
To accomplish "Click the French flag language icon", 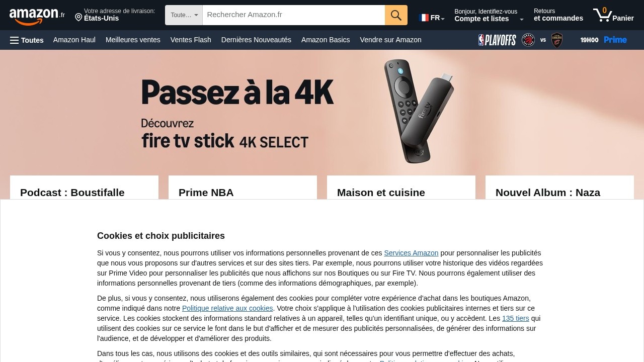I will pos(424,18).
